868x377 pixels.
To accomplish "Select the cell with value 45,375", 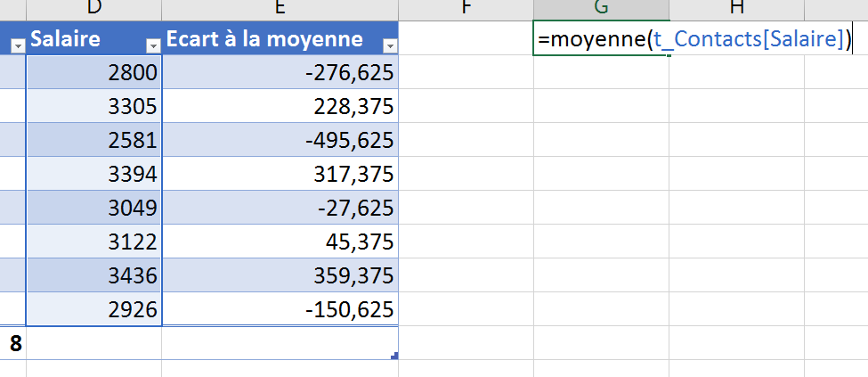I will point(280,242).
